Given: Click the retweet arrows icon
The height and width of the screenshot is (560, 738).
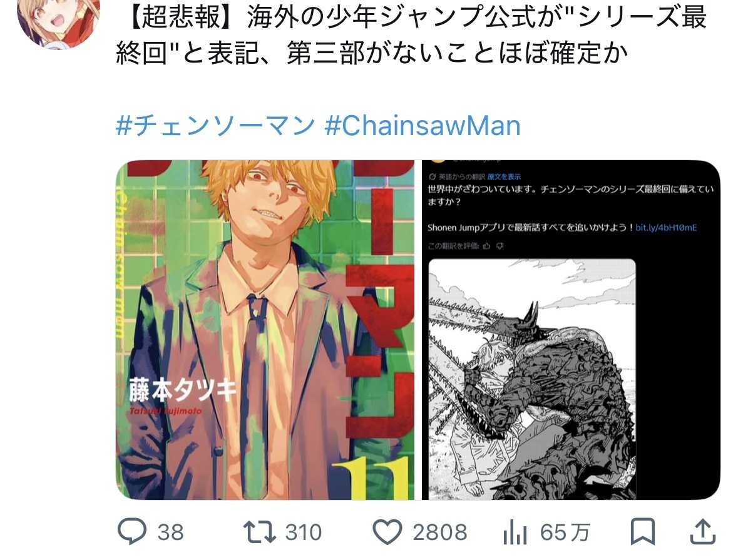Looking at the screenshot, I should 259,532.
